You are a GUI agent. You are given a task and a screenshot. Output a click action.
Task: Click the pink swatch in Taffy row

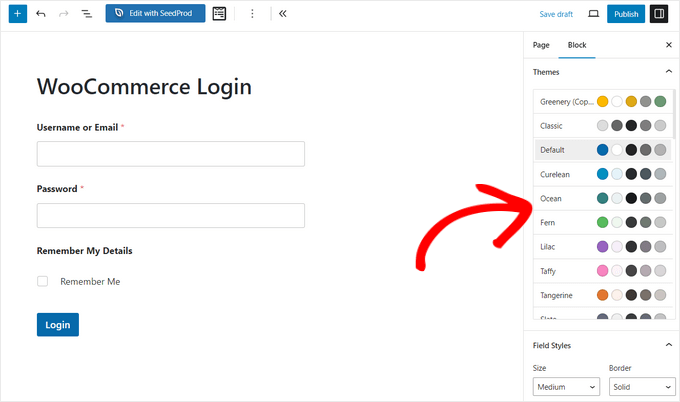(602, 271)
